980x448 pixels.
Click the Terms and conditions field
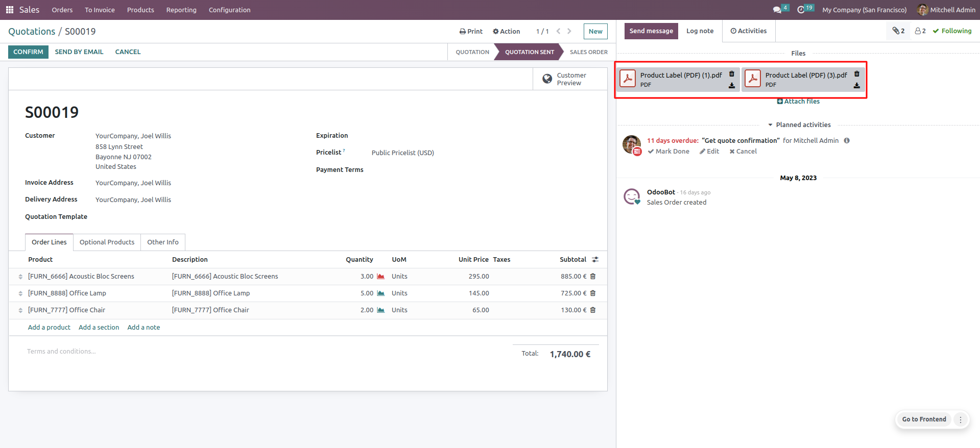tap(61, 352)
